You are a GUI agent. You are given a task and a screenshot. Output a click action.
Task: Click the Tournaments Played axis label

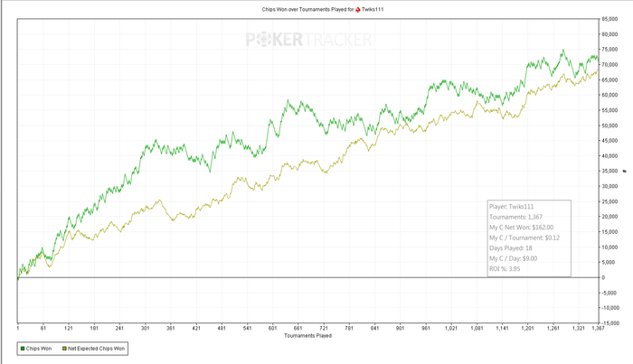tap(308, 335)
